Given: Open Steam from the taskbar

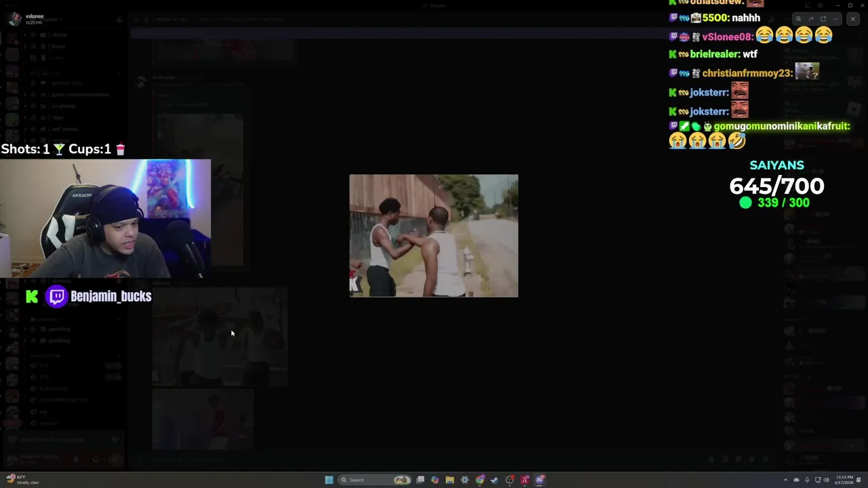Looking at the screenshot, I should tap(494, 480).
